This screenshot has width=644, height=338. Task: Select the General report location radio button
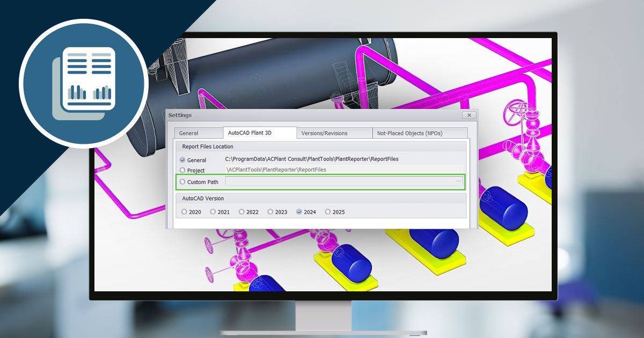click(x=183, y=160)
